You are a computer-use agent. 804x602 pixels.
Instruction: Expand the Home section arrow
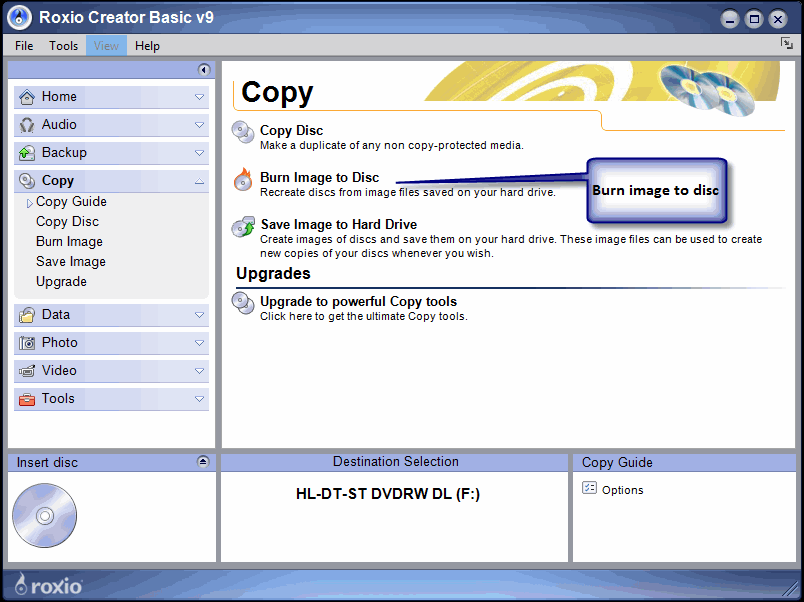point(199,97)
